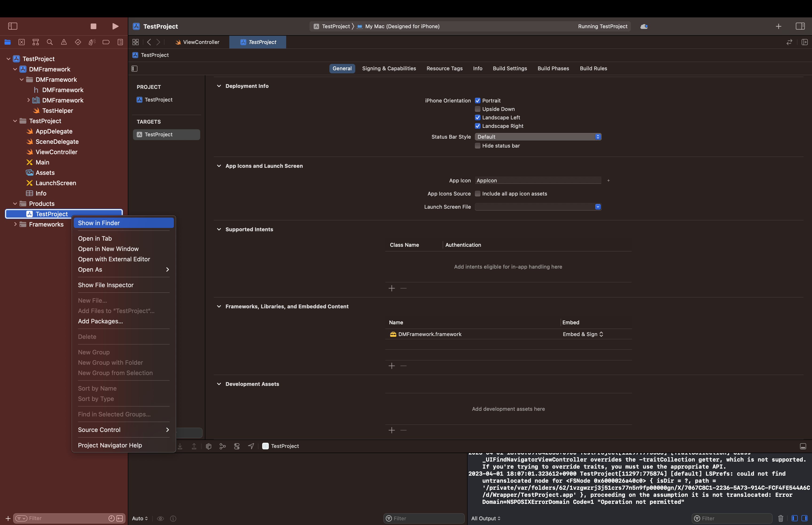Check the Hide status bar checkbox
This screenshot has width=812, height=525.
pyautogui.click(x=478, y=146)
